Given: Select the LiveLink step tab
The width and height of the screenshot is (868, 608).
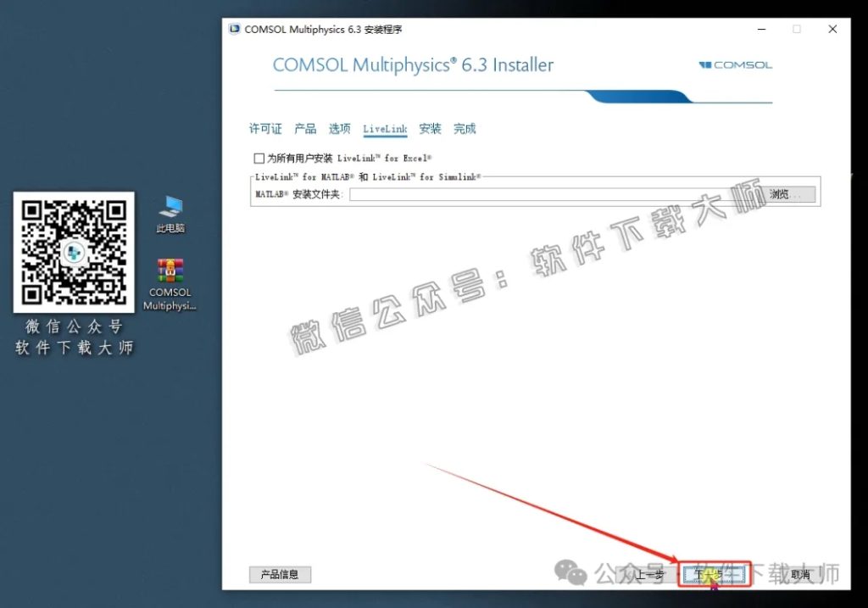Looking at the screenshot, I should click(x=384, y=128).
